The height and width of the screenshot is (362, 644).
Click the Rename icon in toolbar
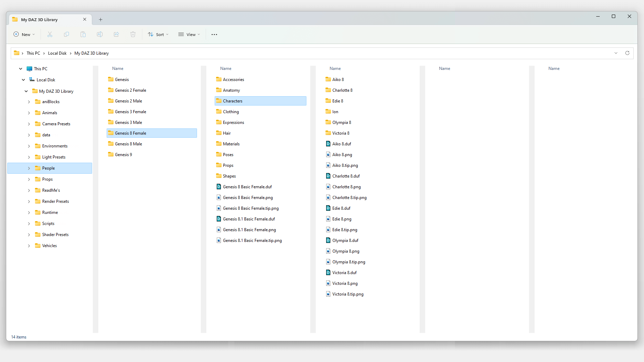[x=100, y=34]
